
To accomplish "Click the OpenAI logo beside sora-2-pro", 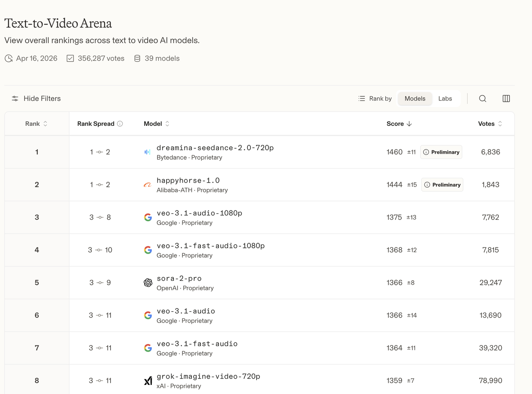I will (x=148, y=283).
